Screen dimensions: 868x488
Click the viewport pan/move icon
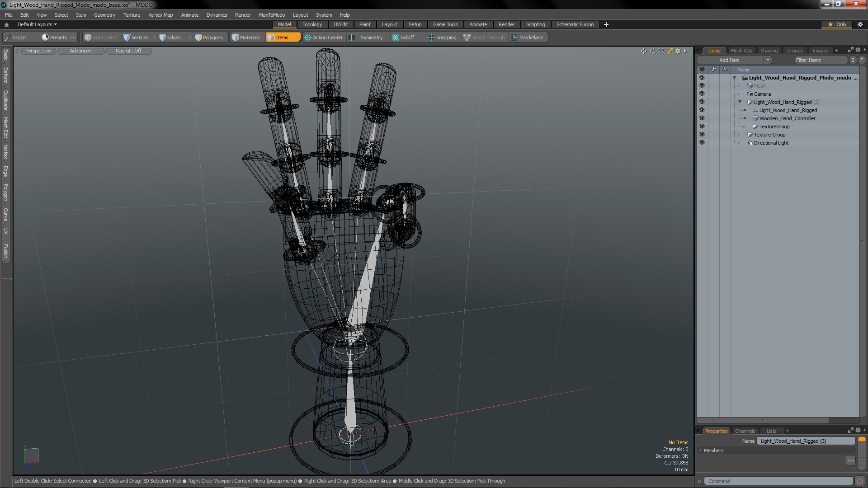click(643, 51)
